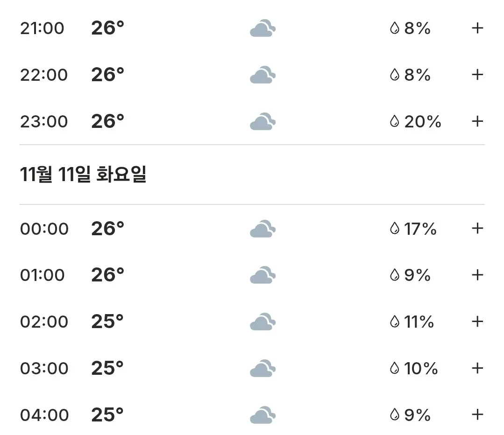Open the 00:00 forecast plus expander
The width and height of the screenshot is (504, 435).
click(x=477, y=228)
